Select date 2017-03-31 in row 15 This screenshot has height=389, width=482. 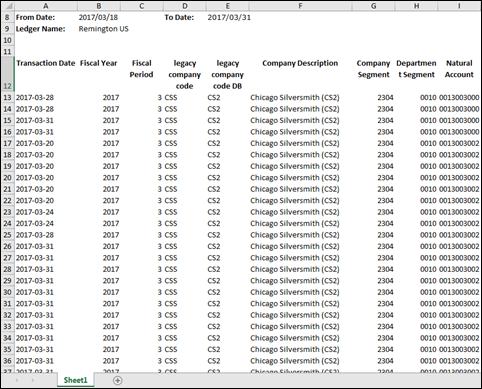[46, 120]
